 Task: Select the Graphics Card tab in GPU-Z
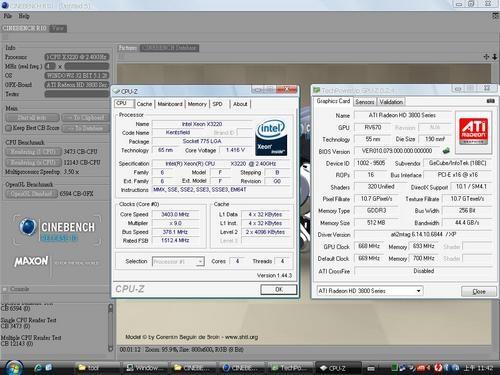click(333, 101)
